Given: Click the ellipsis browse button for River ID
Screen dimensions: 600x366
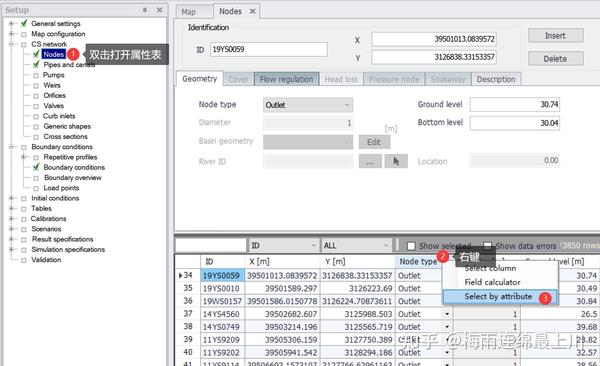Looking at the screenshot, I should 370,161.
